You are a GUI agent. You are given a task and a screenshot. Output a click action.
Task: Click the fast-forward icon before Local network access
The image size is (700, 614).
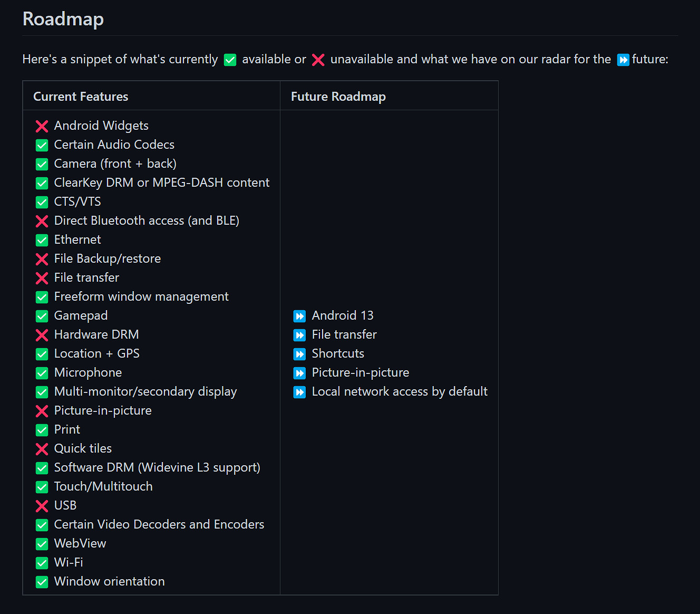pyautogui.click(x=299, y=392)
